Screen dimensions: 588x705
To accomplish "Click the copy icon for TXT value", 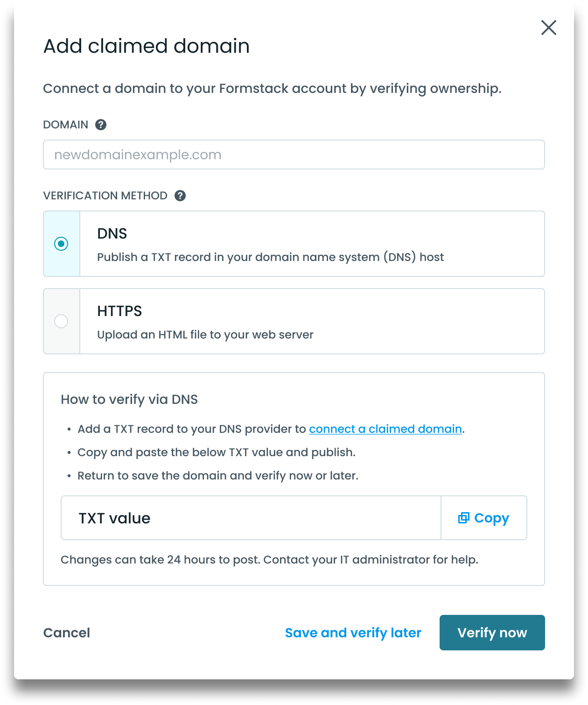I will [463, 518].
